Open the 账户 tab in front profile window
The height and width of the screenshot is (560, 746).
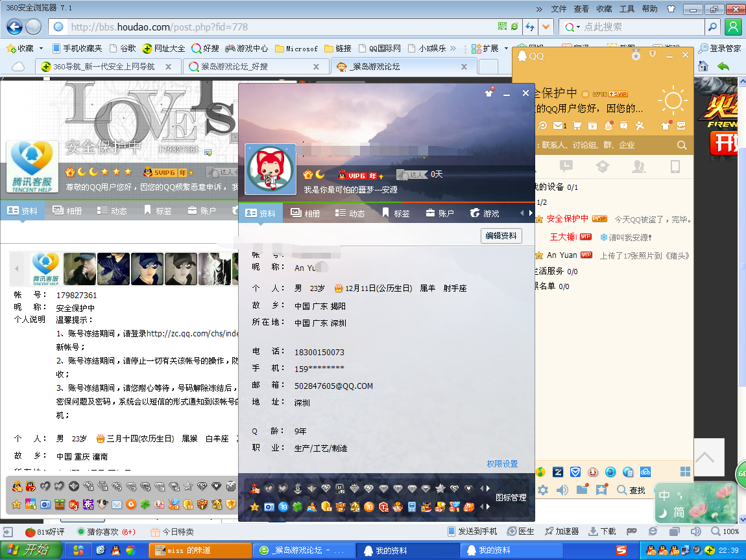click(x=440, y=213)
